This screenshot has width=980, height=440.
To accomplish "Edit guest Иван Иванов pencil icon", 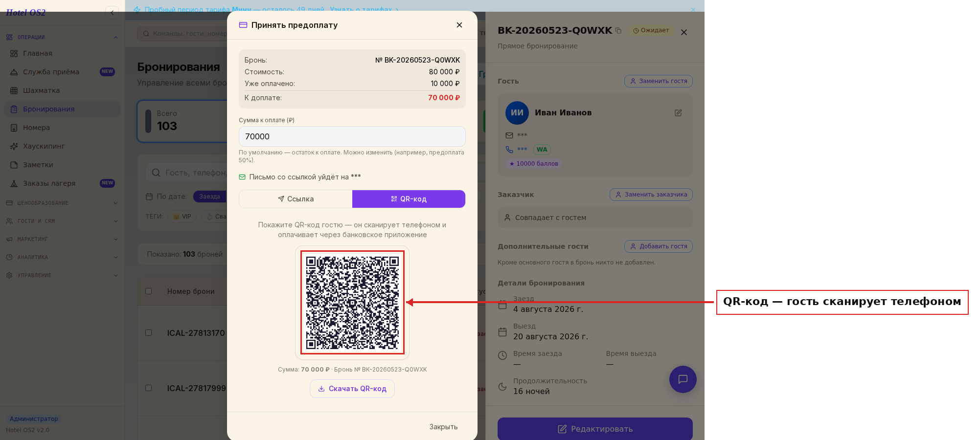I will point(678,113).
